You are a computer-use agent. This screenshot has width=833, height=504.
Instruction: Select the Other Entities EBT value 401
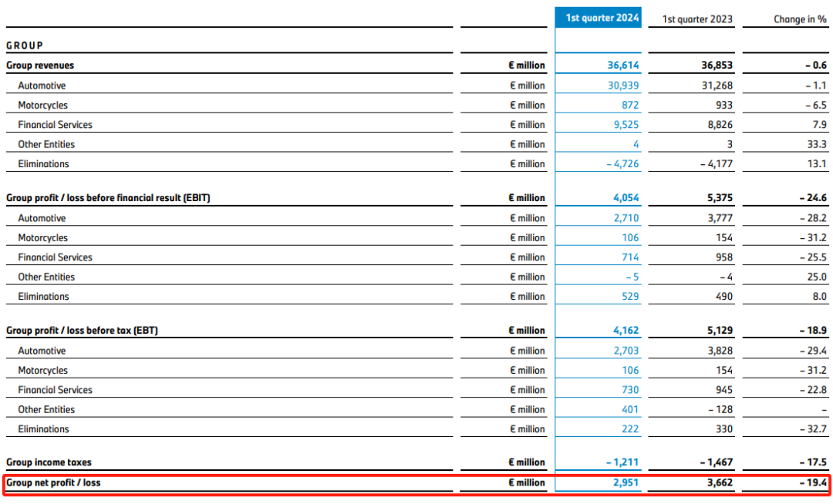(630, 409)
